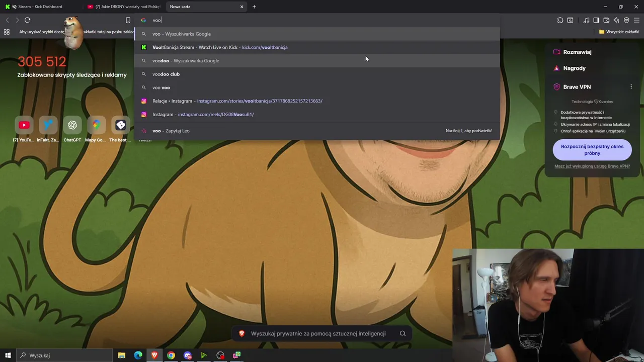Click the magnifier in the AI search box
644x362 pixels.
point(403,333)
